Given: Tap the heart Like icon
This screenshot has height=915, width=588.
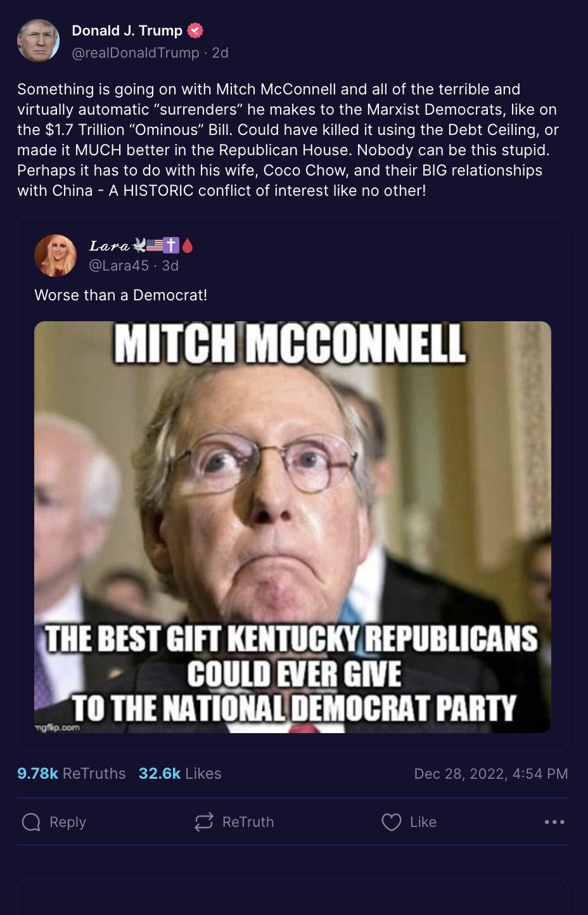Looking at the screenshot, I should 392,822.
